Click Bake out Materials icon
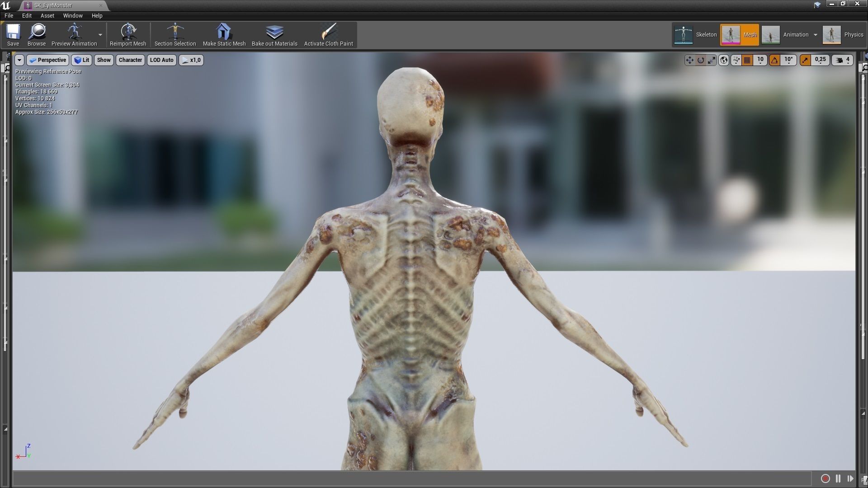 [274, 35]
